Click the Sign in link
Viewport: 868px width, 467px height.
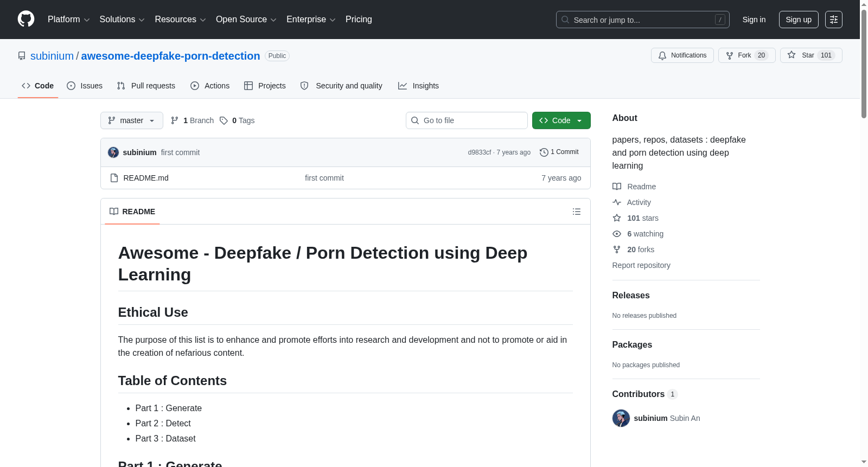tap(754, 20)
